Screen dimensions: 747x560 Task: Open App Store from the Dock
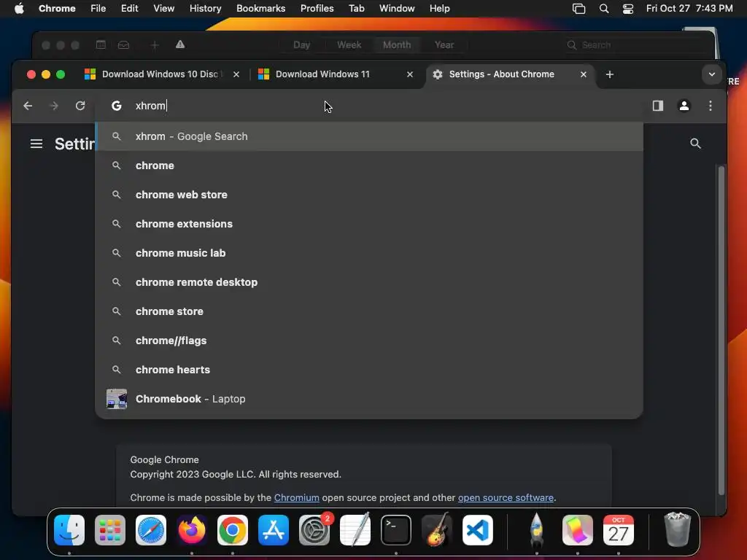[274, 530]
